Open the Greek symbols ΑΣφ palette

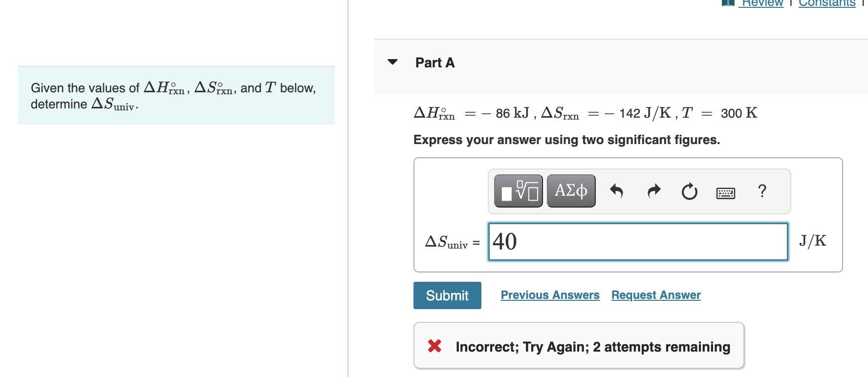[x=570, y=191]
